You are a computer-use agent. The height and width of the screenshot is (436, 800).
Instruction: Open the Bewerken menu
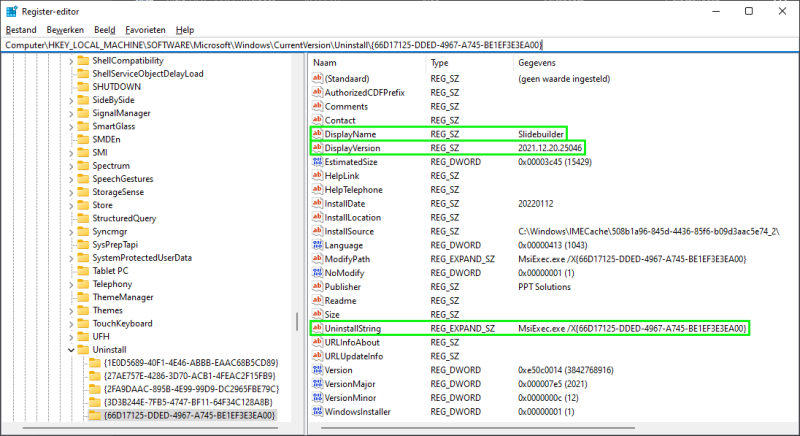pyautogui.click(x=65, y=30)
